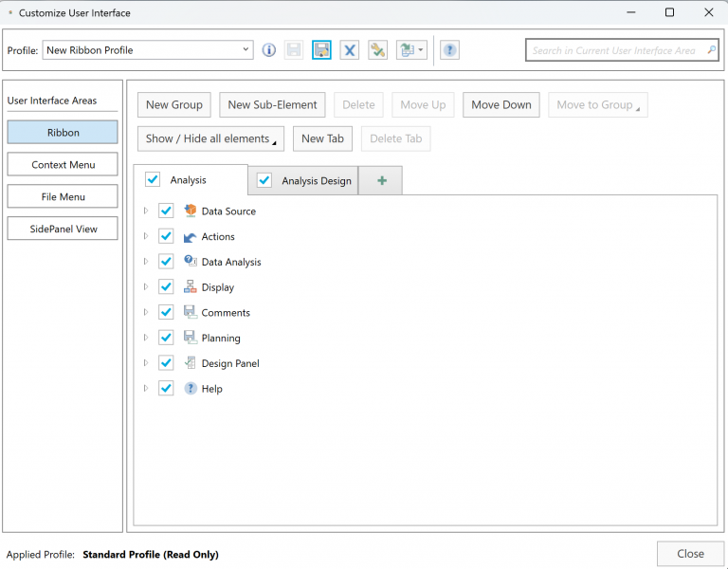Click the search in user interface field
Viewport: 728px width, 569px height.
pos(622,50)
